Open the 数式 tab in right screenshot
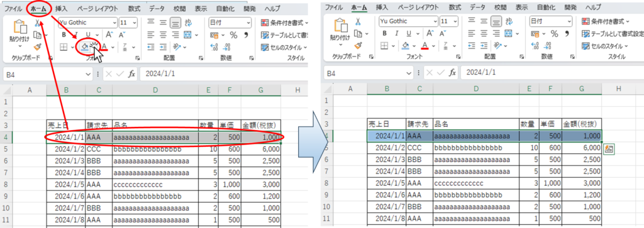 coord(454,7)
